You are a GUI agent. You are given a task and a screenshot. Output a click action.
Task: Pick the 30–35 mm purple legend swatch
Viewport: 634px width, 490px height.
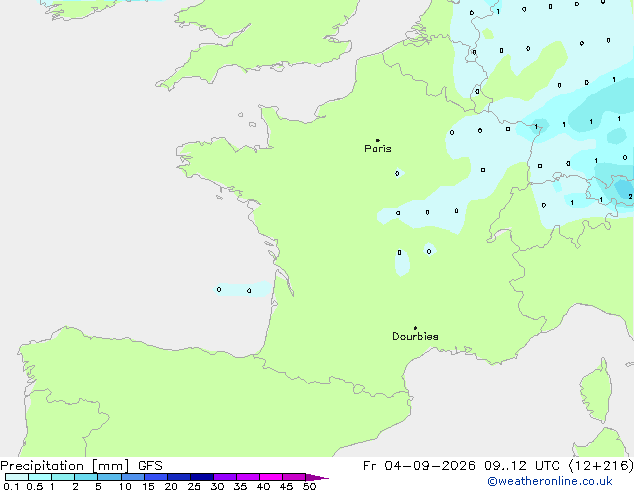225,477
